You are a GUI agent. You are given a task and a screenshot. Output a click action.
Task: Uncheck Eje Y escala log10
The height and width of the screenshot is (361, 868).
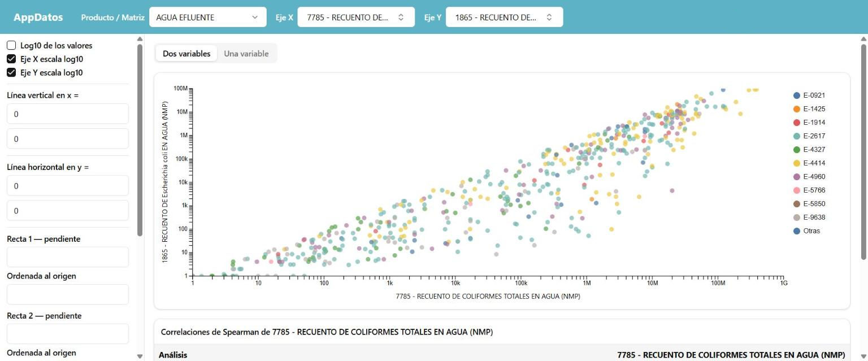click(11, 72)
